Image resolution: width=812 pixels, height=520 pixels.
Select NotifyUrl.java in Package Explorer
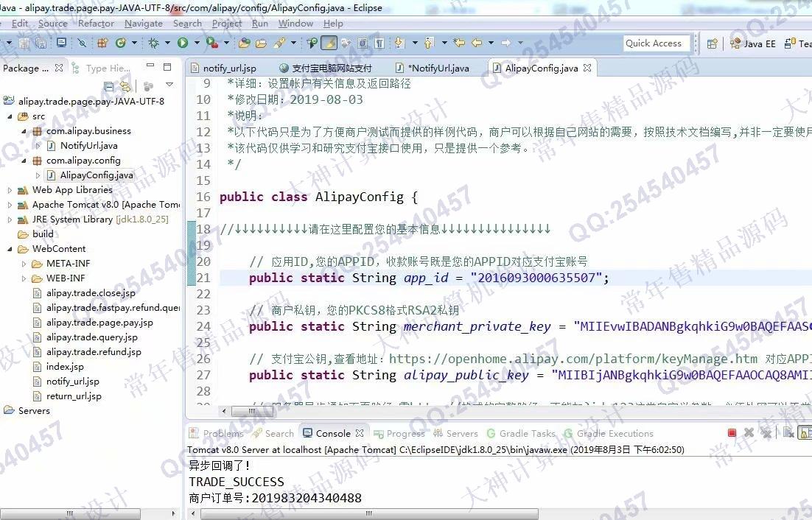[x=88, y=146]
